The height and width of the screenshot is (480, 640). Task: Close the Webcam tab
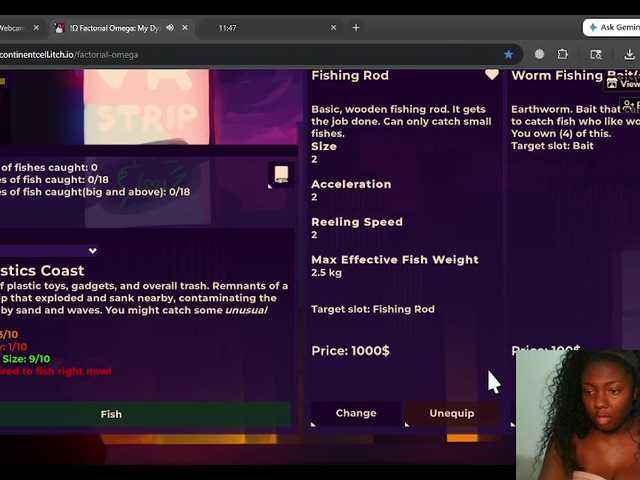coord(36,28)
